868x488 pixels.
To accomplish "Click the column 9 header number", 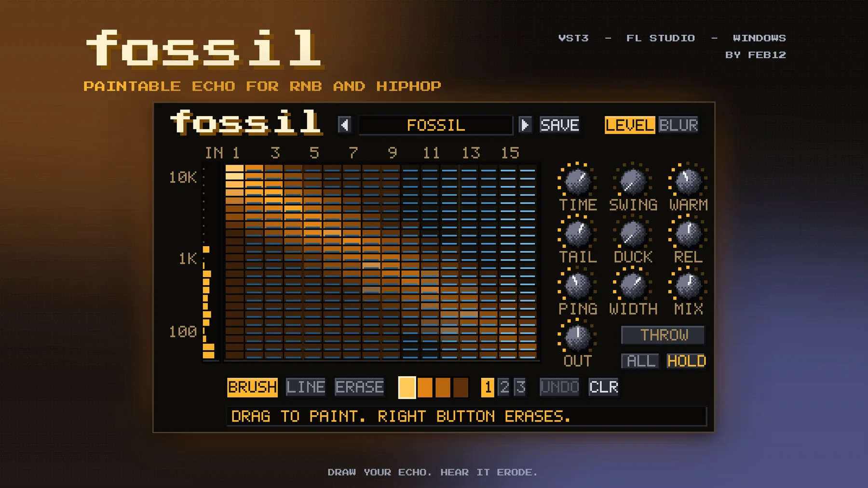I will [x=392, y=153].
